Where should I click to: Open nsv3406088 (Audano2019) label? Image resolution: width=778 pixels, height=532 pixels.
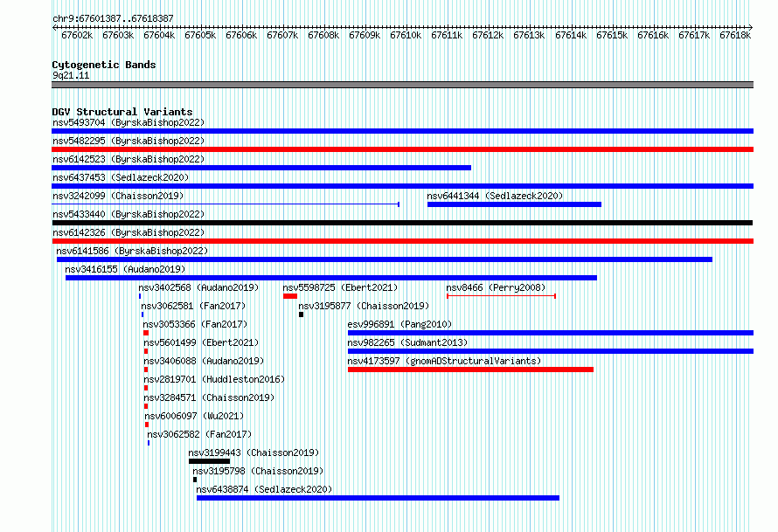point(204,361)
